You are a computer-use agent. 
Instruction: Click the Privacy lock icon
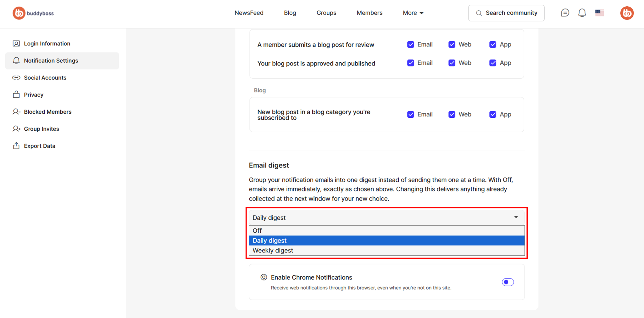coord(16,94)
